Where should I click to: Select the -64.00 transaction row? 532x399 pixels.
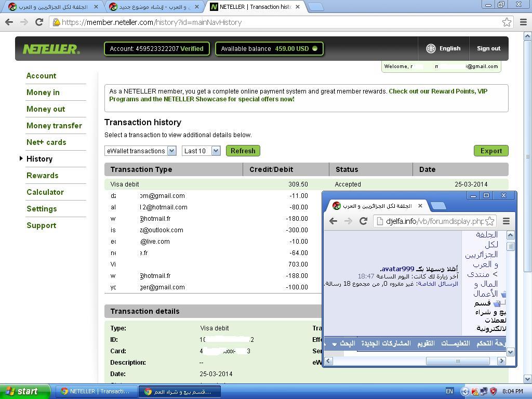213,253
